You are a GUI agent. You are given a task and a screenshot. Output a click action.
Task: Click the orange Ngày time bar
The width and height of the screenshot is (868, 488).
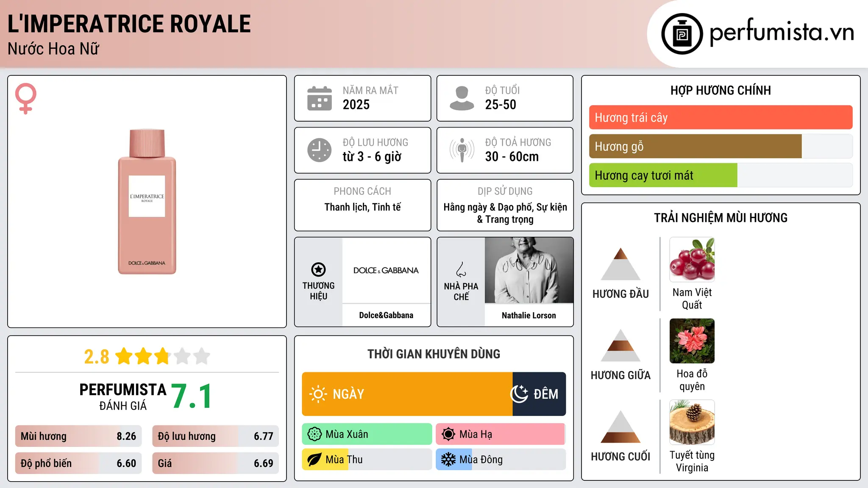pyautogui.click(x=407, y=394)
